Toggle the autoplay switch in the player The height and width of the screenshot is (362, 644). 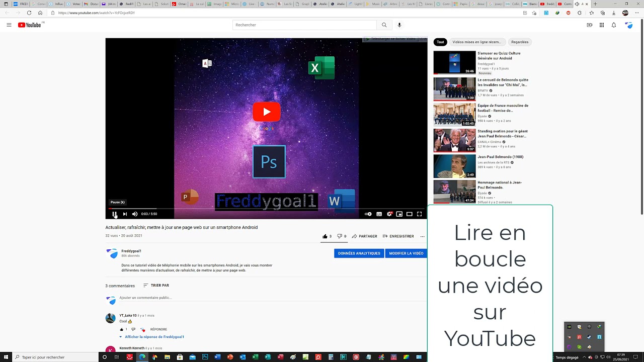[x=368, y=214]
